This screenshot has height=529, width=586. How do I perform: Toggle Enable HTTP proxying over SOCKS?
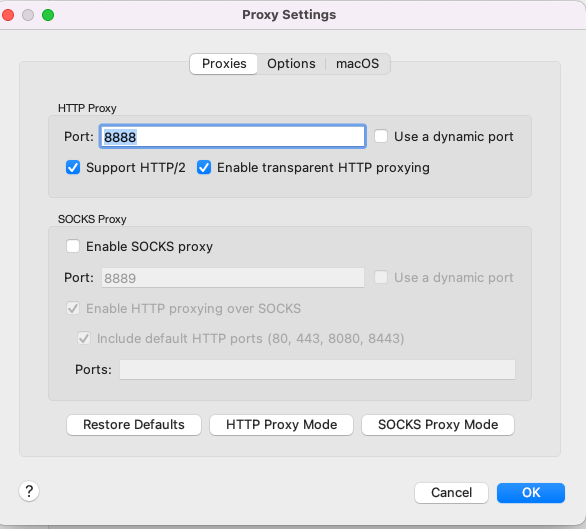point(73,308)
